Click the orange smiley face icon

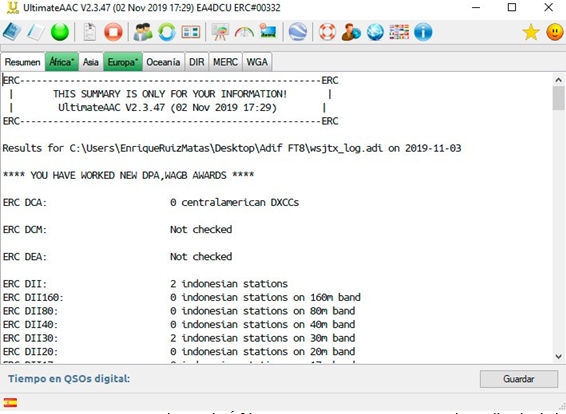pos(555,32)
